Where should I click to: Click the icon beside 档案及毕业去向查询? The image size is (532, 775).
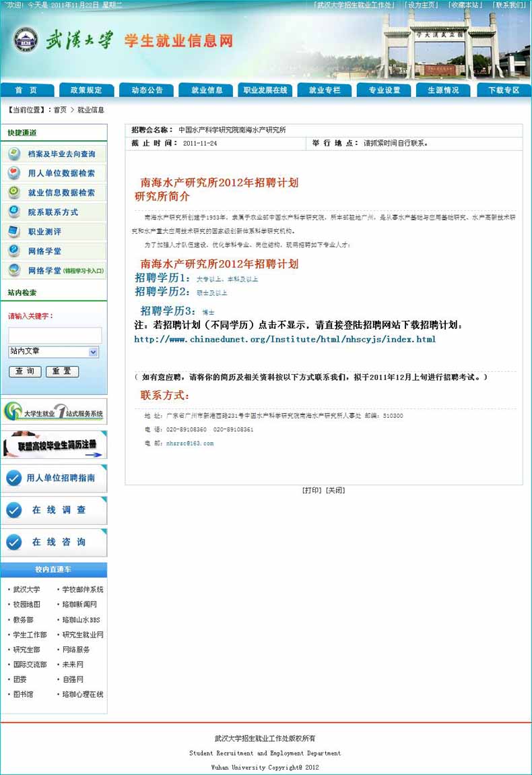(14, 154)
